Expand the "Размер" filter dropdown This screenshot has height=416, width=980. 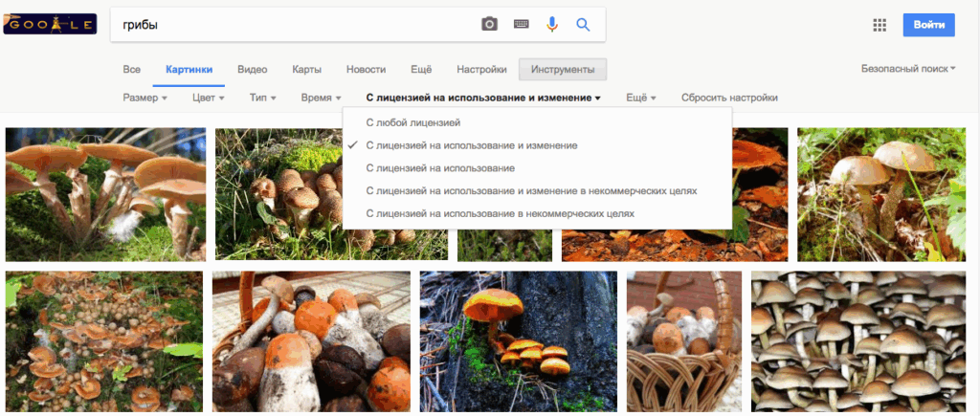(x=145, y=98)
